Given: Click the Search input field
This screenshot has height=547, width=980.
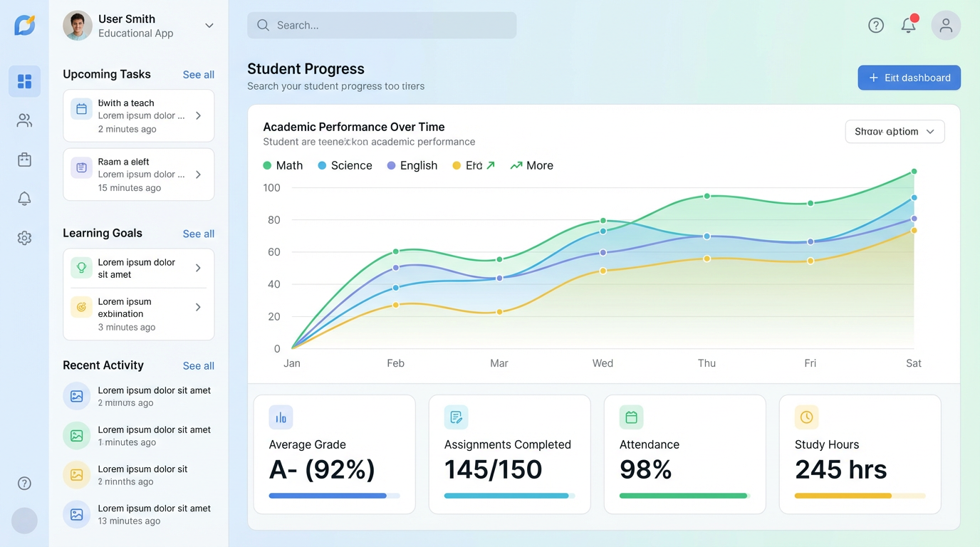Looking at the screenshot, I should pyautogui.click(x=382, y=26).
